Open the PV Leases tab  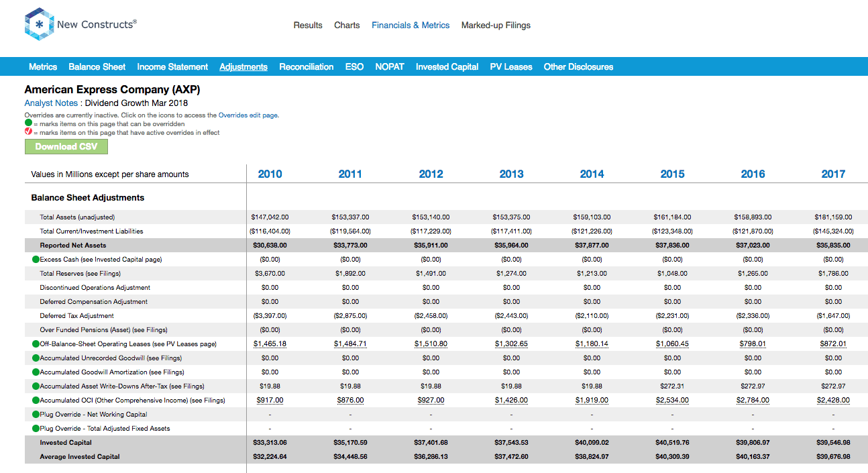click(511, 67)
